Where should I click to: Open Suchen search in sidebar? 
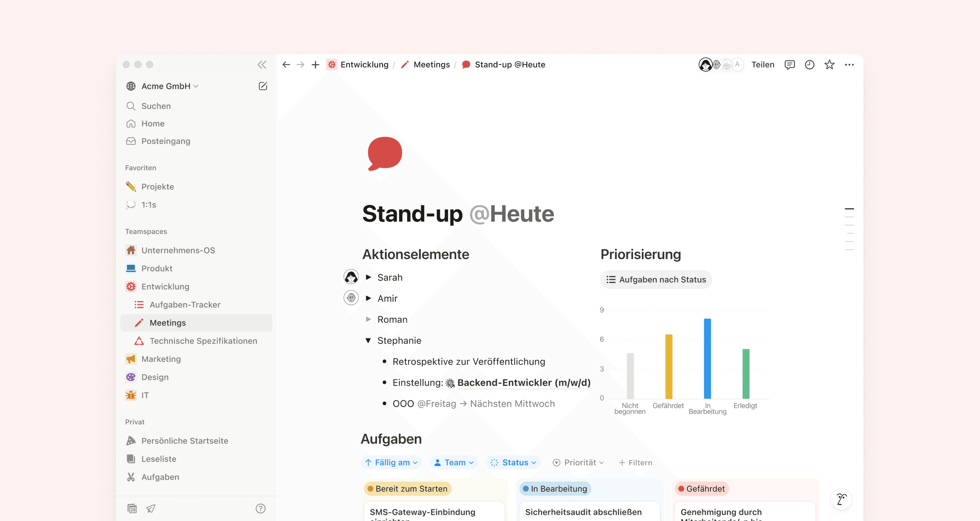coord(196,106)
